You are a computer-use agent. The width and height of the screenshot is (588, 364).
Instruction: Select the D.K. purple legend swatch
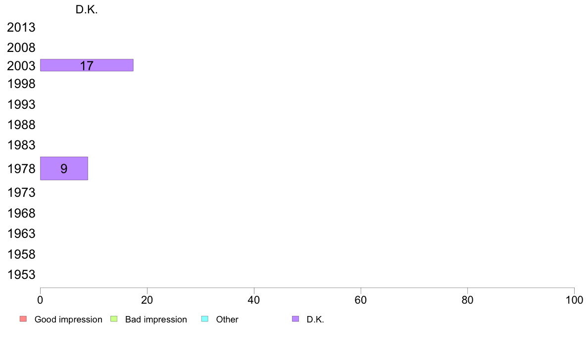click(x=295, y=319)
